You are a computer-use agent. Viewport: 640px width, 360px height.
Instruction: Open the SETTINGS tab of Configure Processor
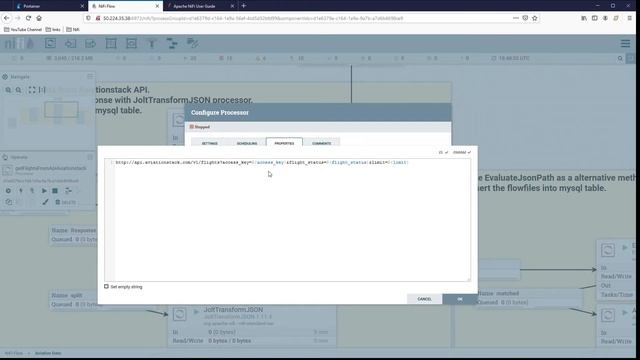point(210,143)
